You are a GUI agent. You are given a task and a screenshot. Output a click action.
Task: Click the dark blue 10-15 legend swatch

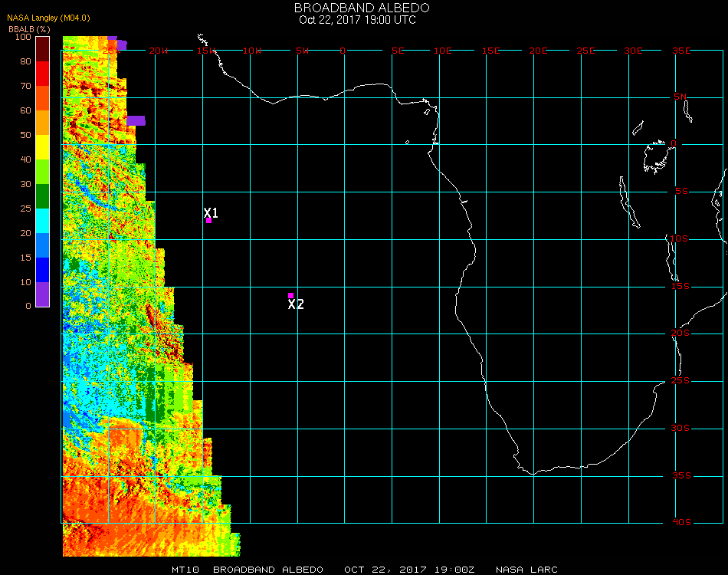click(x=43, y=270)
